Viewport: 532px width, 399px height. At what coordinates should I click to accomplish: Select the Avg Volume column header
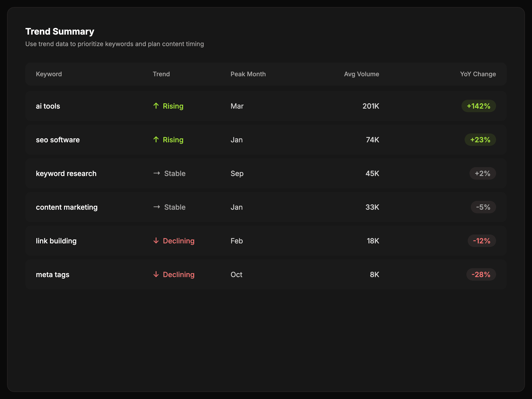(362, 74)
